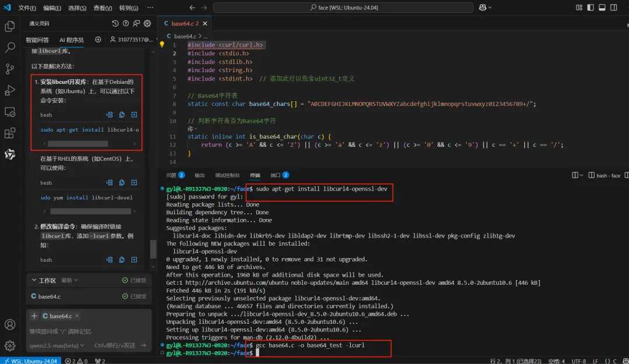Open the Search view in activity bar
This screenshot has height=364, width=629.
coord(10,47)
